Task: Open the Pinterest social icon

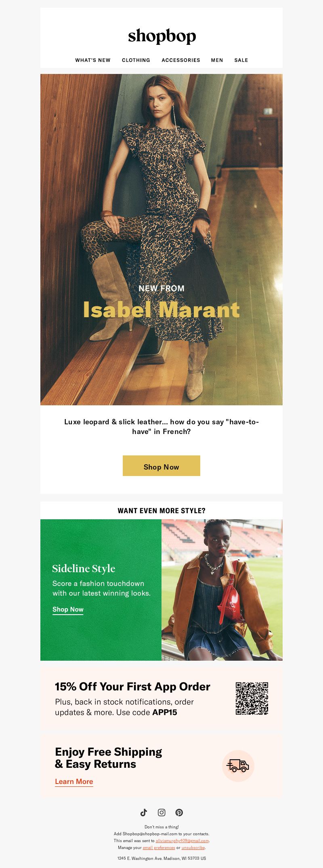Action: pyautogui.click(x=179, y=812)
